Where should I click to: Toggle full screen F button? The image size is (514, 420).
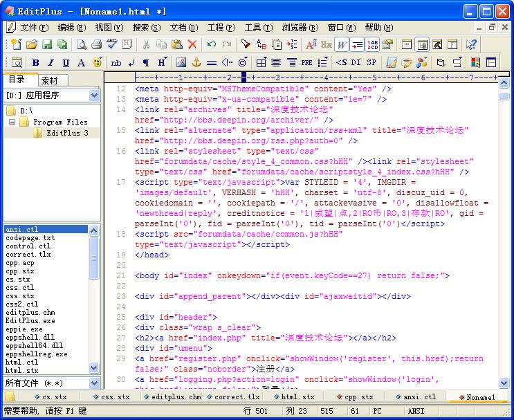tap(452, 44)
